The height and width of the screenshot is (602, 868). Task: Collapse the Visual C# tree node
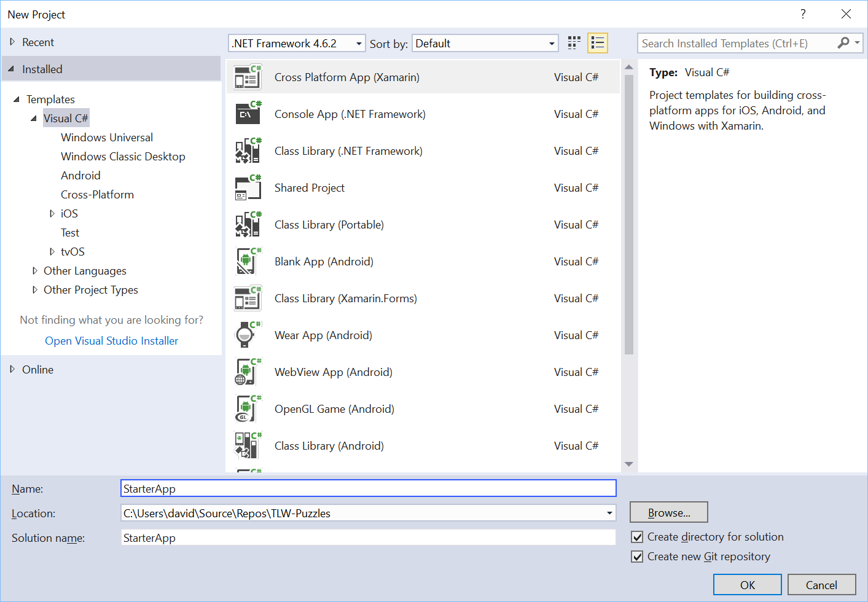(34, 119)
